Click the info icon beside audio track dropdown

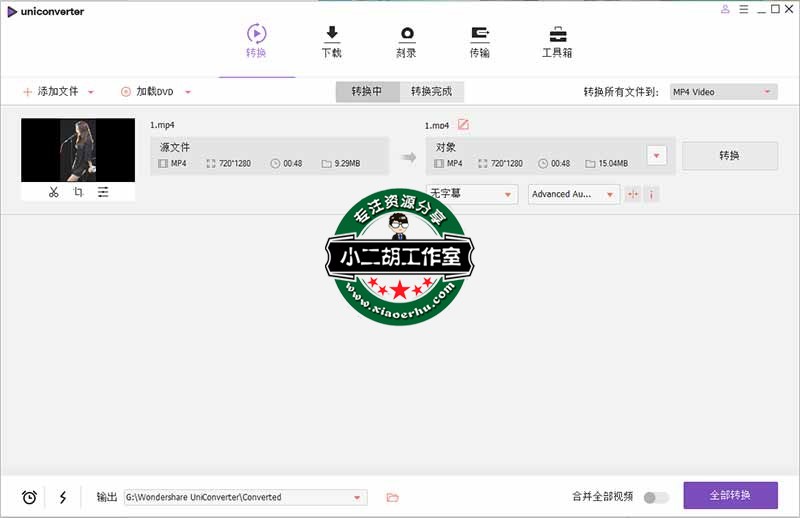(651, 194)
